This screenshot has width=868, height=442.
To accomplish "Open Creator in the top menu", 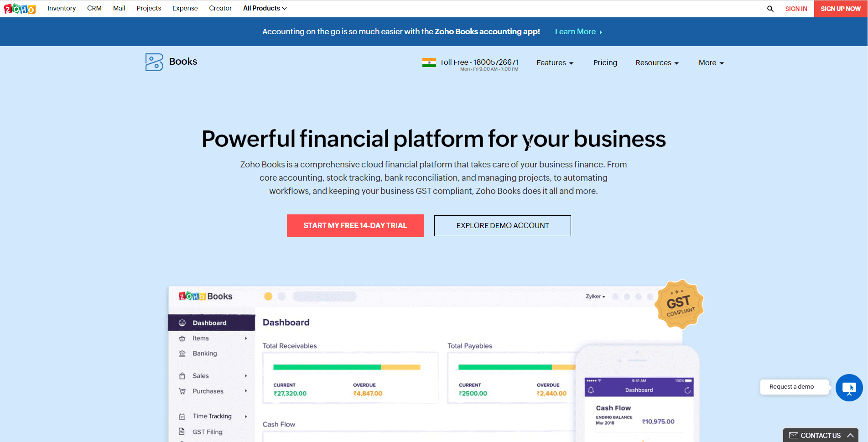I will click(x=220, y=8).
